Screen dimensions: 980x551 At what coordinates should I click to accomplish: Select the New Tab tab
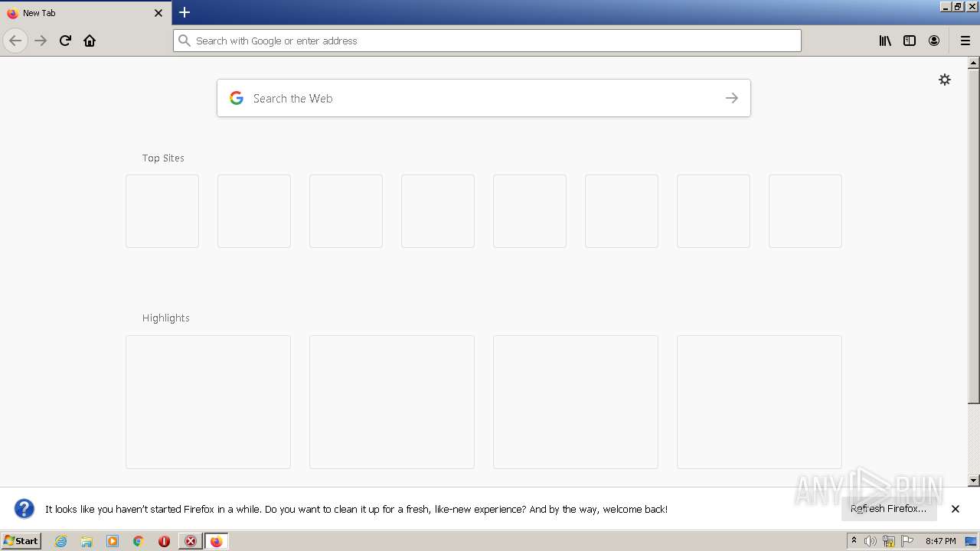click(85, 13)
